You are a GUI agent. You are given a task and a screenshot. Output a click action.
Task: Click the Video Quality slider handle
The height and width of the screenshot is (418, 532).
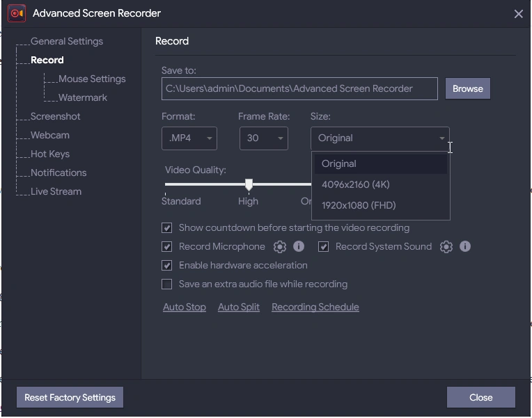coord(249,185)
